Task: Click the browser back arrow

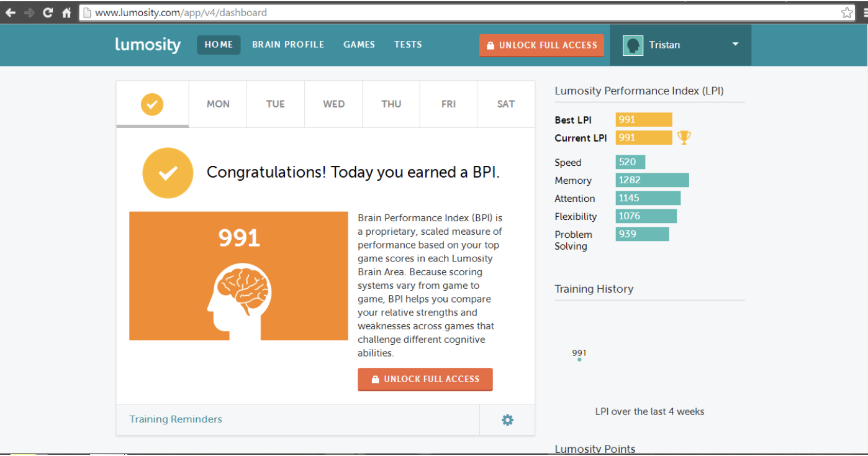Action: click(x=11, y=12)
